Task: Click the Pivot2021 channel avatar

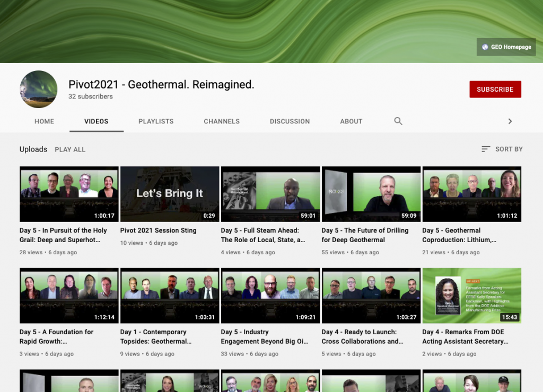Action: click(x=39, y=89)
